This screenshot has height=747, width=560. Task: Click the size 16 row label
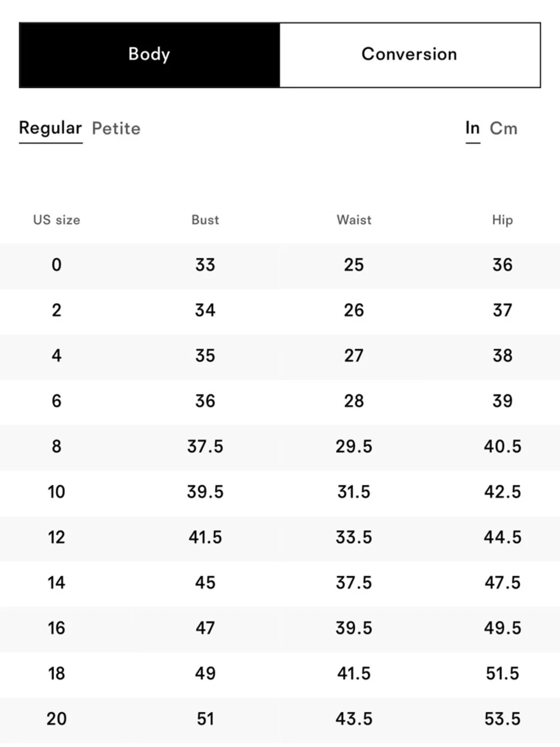pos(57,628)
